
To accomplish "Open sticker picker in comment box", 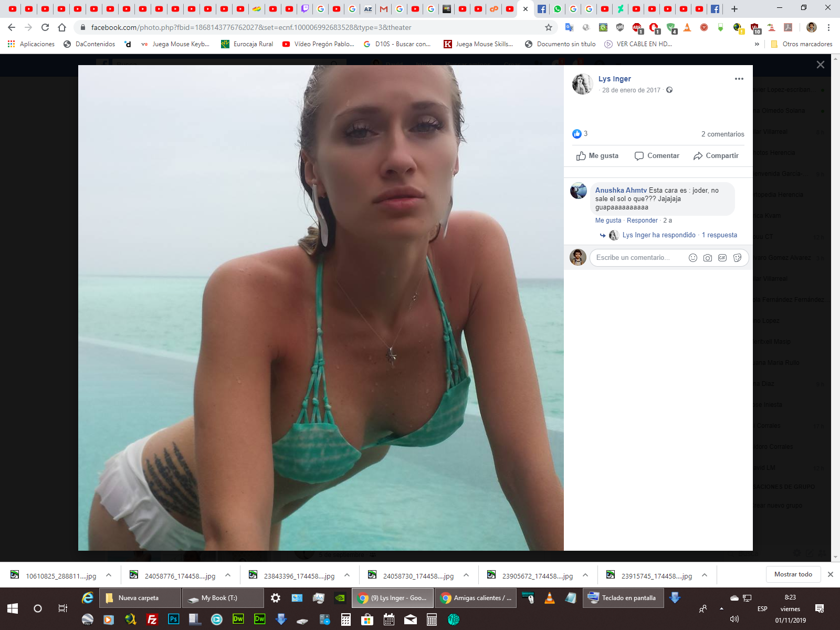I will tap(737, 258).
